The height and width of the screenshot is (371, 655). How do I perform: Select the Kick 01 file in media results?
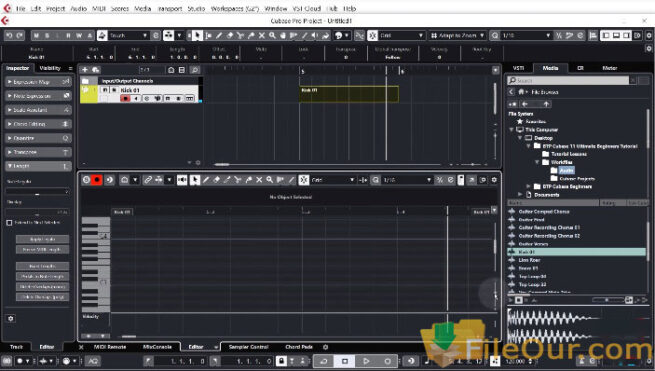pos(576,252)
